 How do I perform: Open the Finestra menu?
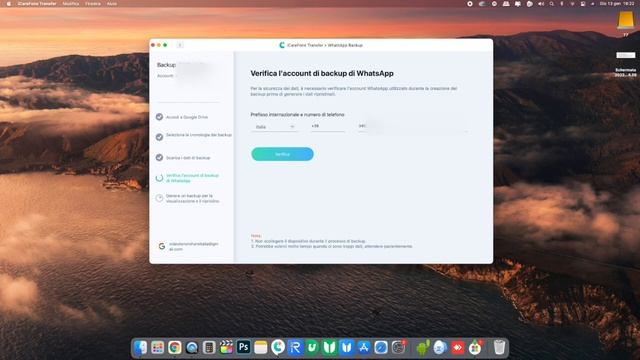(x=93, y=4)
